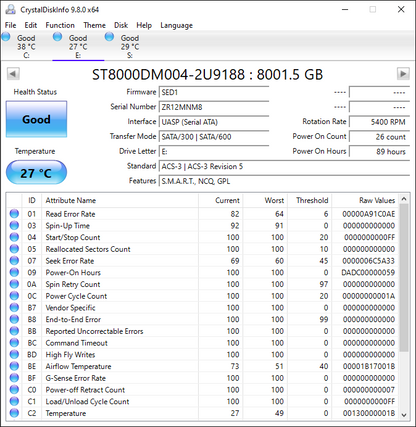Click the Features field S.M.A.R.T., NCQ, GPL

[x=284, y=181]
